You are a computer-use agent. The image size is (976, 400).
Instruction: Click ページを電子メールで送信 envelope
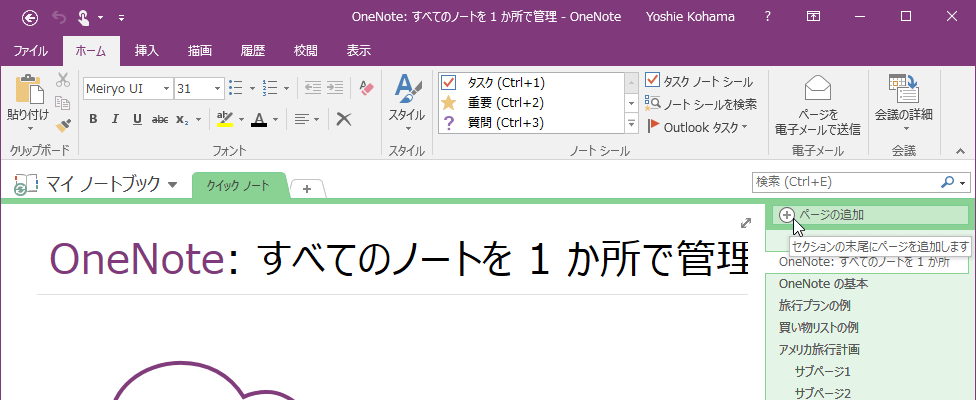point(817,104)
